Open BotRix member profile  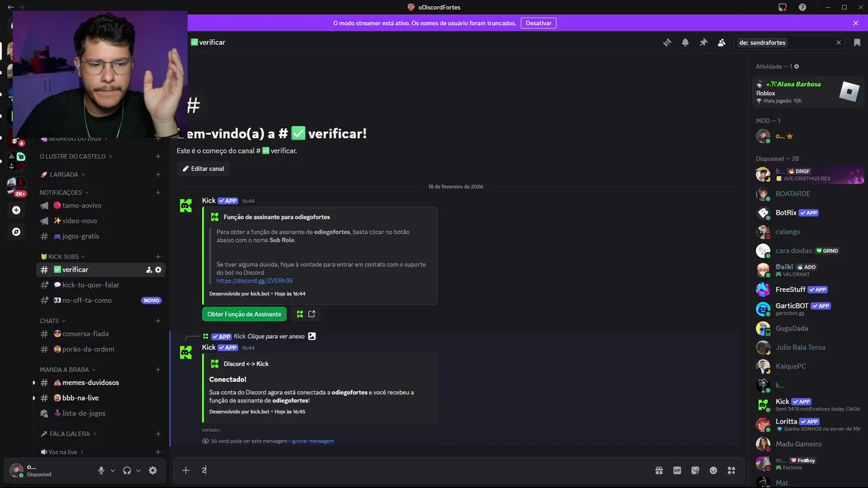click(808, 213)
